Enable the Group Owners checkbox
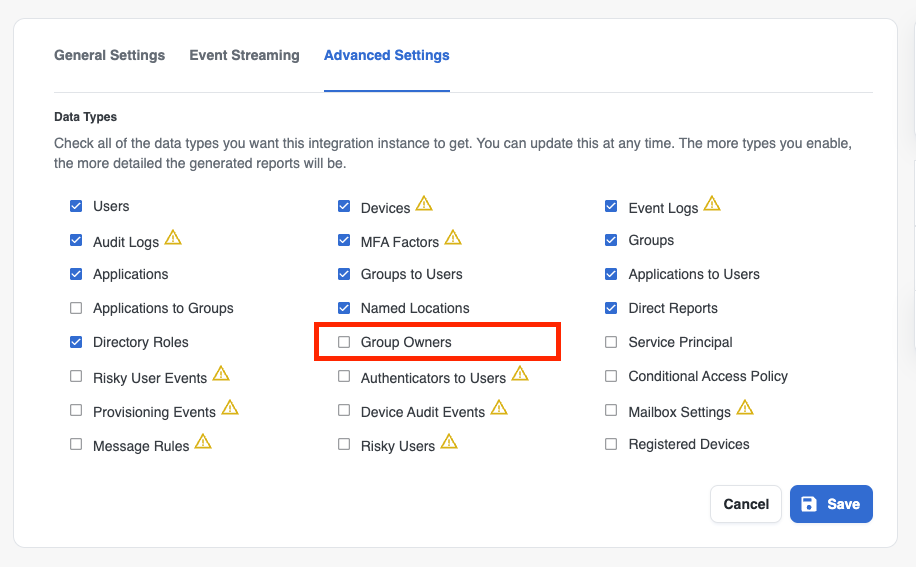The image size is (916, 567). point(344,342)
